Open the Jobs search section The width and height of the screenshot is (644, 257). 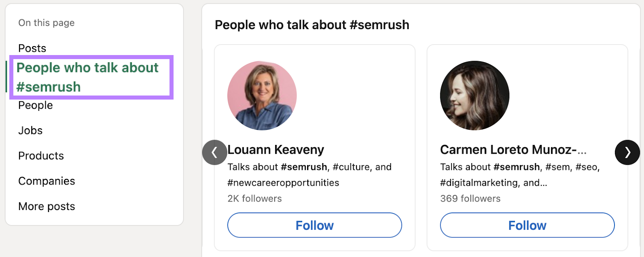click(x=30, y=130)
